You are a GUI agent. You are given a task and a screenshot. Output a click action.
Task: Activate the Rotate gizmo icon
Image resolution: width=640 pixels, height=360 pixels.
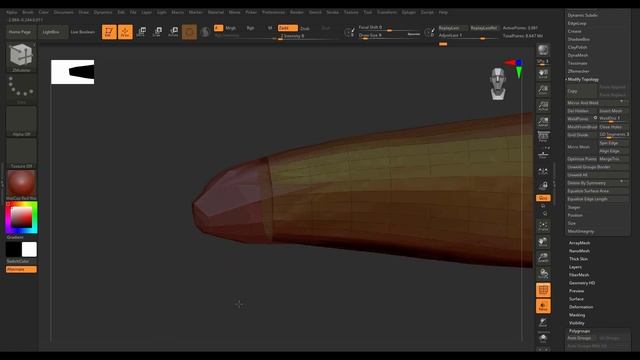pyautogui.click(x=173, y=32)
